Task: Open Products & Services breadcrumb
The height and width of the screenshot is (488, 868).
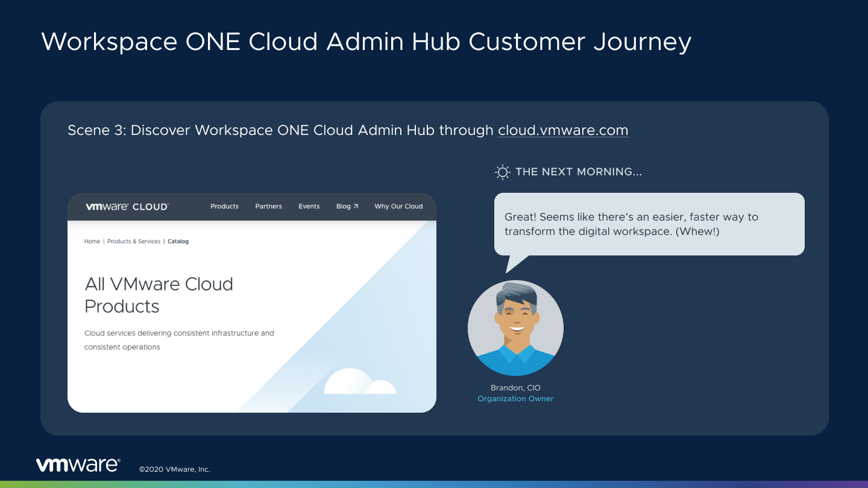Action: pyautogui.click(x=134, y=241)
